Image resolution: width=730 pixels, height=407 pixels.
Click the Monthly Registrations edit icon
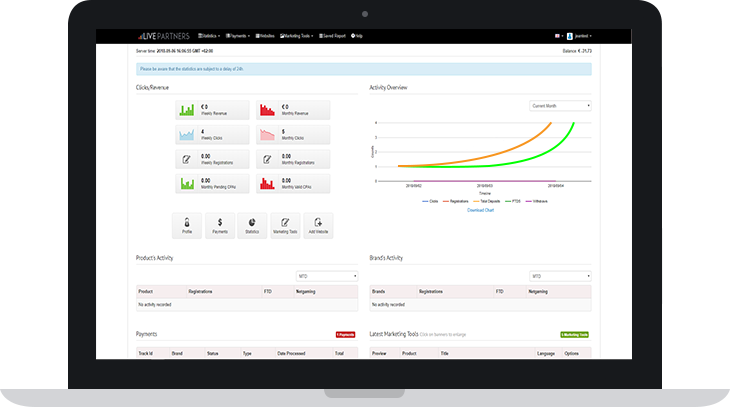[267, 159]
